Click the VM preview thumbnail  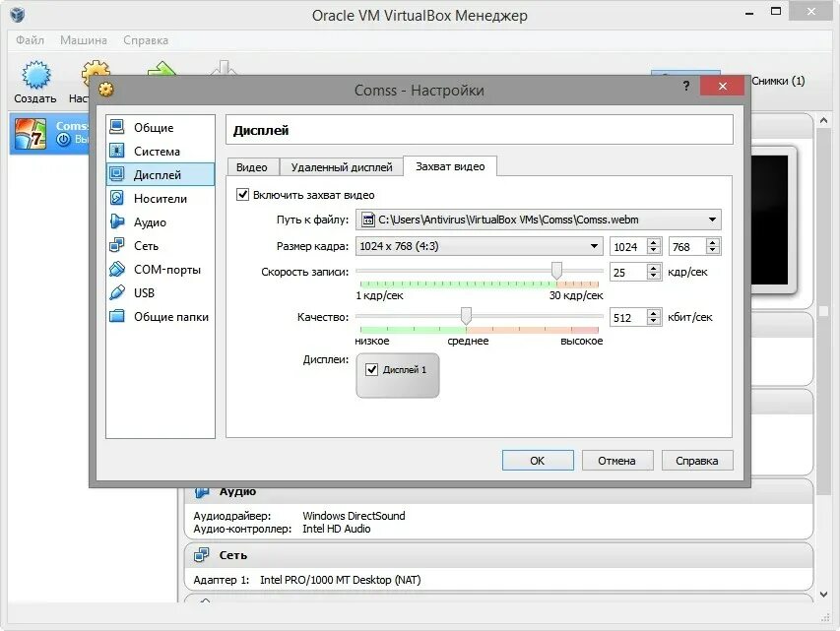point(773,220)
